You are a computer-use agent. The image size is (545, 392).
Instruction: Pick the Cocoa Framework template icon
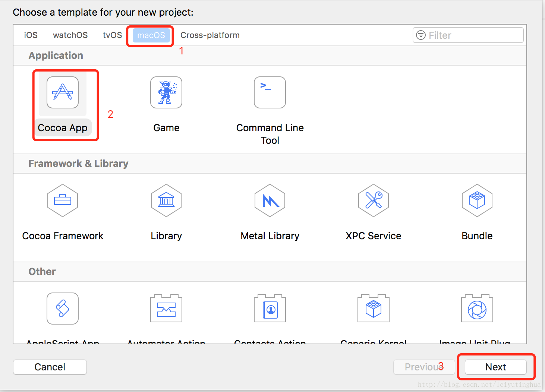tap(63, 200)
